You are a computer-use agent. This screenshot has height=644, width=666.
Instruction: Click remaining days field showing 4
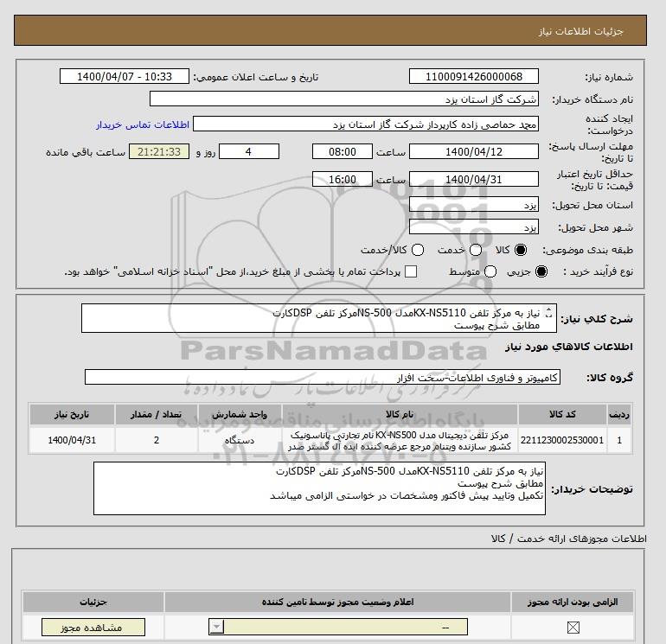(x=249, y=151)
